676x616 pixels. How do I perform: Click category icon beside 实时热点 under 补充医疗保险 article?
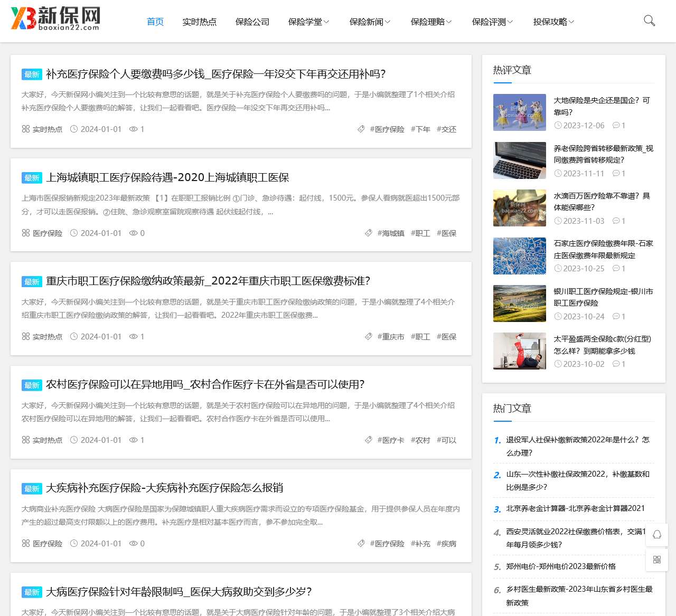point(25,129)
